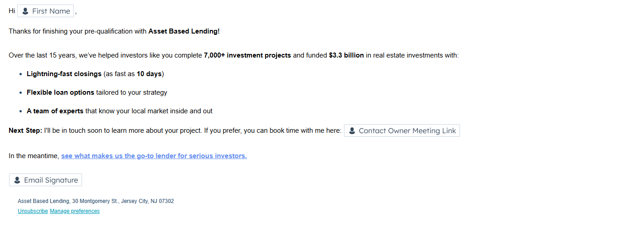Viewport: 644px width, 227px height.
Task: Click the Unsubscribe link
Action: 33,211
